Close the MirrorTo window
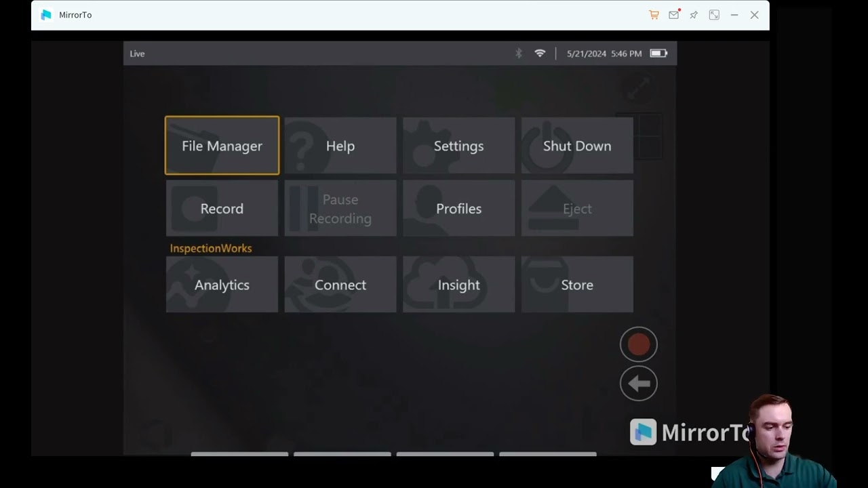868x488 pixels. pyautogui.click(x=754, y=15)
